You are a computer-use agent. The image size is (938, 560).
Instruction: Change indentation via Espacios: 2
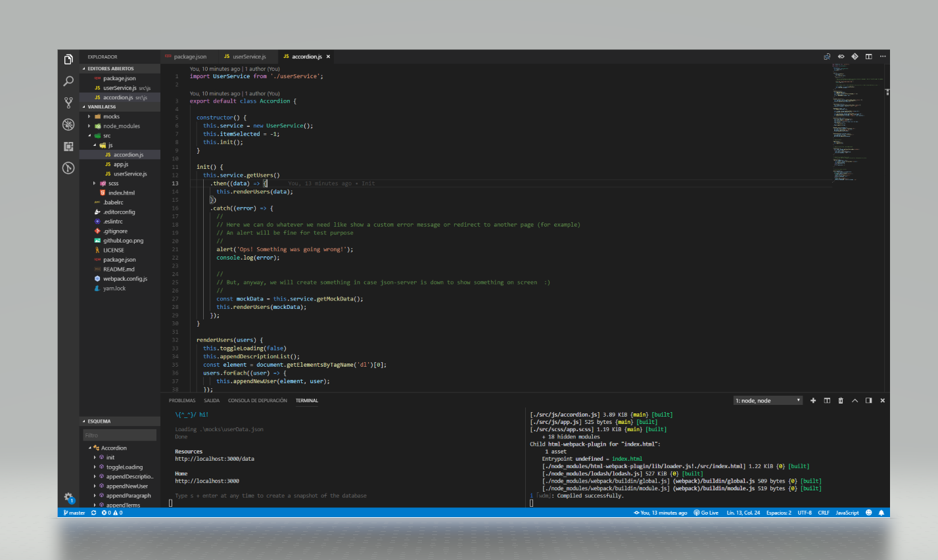[x=779, y=513]
